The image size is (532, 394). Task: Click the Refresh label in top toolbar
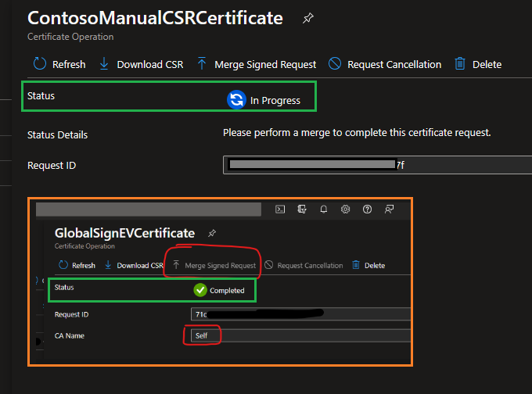click(69, 64)
